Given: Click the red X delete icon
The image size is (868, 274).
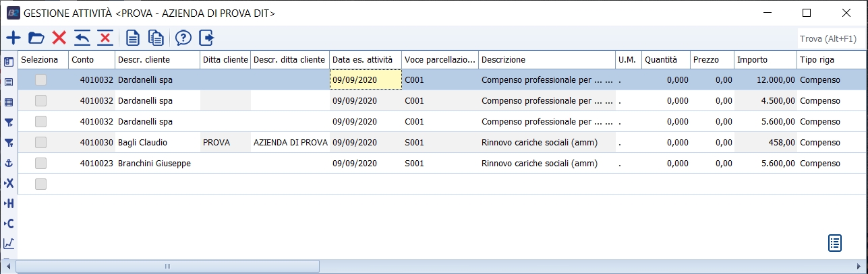Looking at the screenshot, I should click(x=59, y=38).
